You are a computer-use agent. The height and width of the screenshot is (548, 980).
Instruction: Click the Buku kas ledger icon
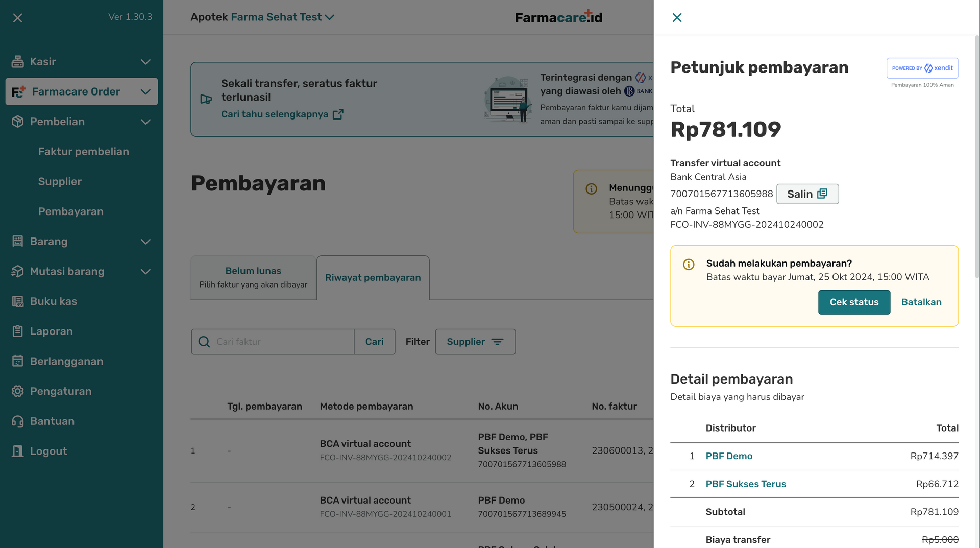pos(17,301)
